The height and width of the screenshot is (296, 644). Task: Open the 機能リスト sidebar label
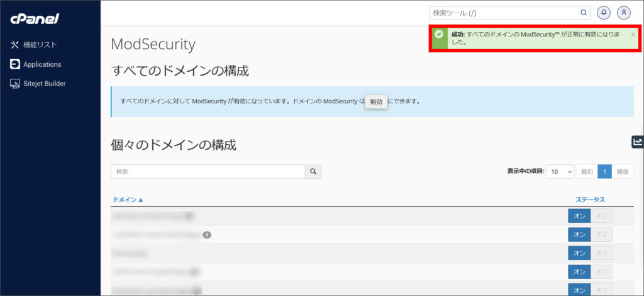point(40,45)
